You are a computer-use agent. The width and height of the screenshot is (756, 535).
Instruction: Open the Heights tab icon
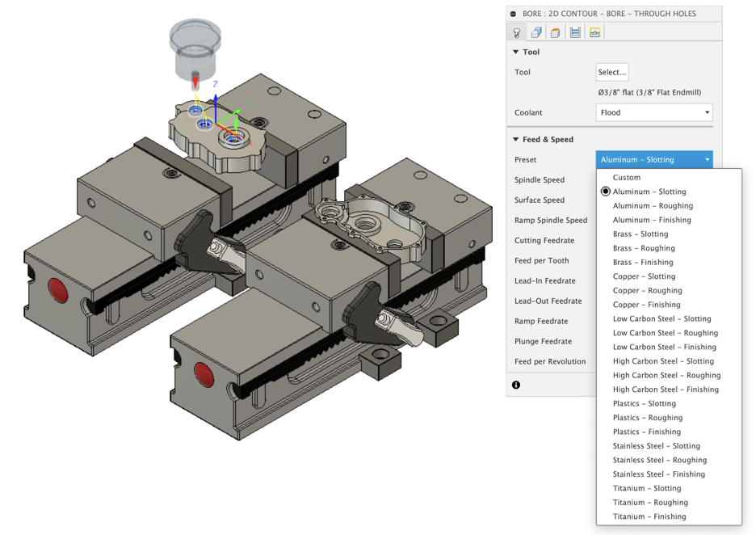pyautogui.click(x=555, y=33)
